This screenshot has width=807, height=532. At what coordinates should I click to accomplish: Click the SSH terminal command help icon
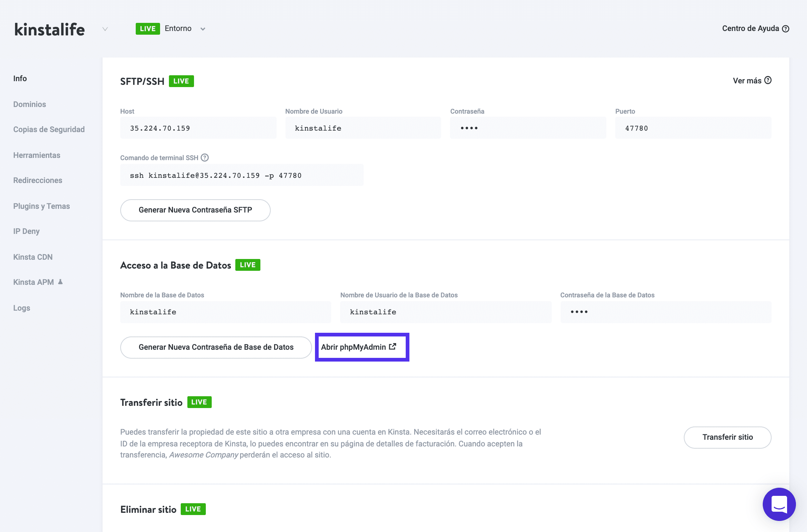204,158
